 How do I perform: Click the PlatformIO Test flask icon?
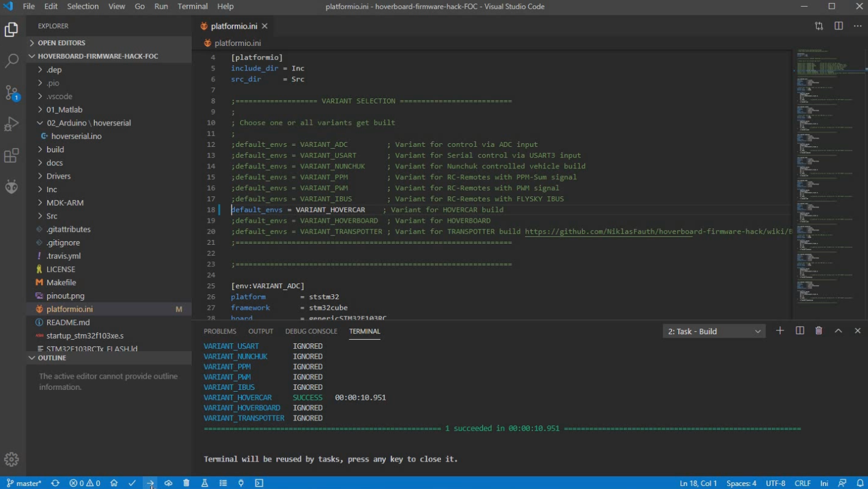point(205,483)
